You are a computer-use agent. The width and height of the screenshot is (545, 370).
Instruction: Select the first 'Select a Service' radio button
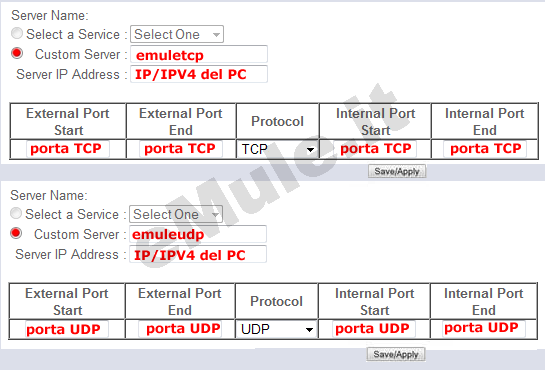[17, 33]
